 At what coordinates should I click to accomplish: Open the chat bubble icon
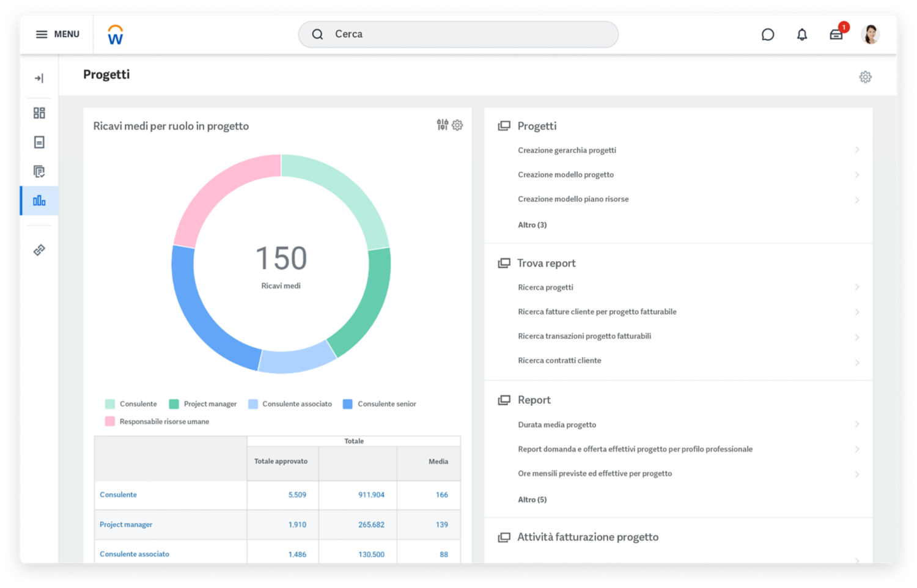coord(768,35)
